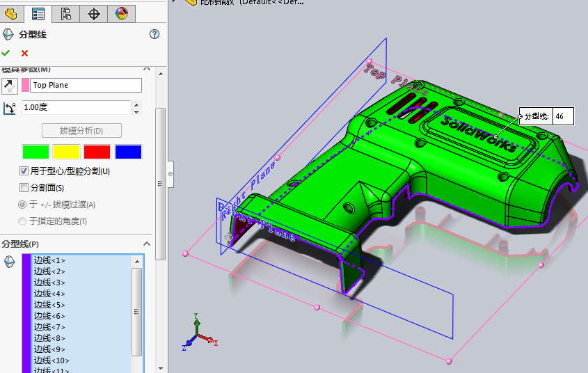Cancel parting line with red X
The width and height of the screenshot is (588, 373).
click(25, 53)
